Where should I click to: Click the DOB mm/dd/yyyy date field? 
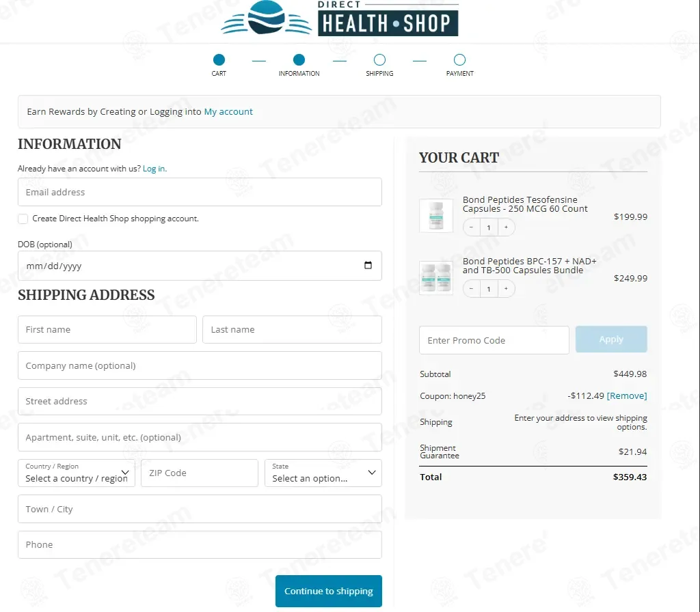(200, 266)
